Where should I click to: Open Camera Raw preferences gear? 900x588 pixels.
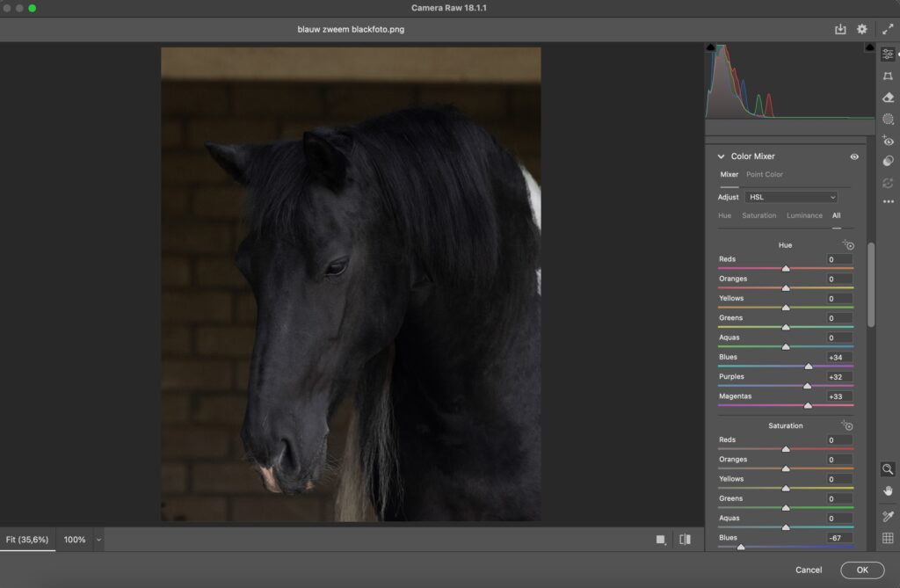click(x=862, y=29)
